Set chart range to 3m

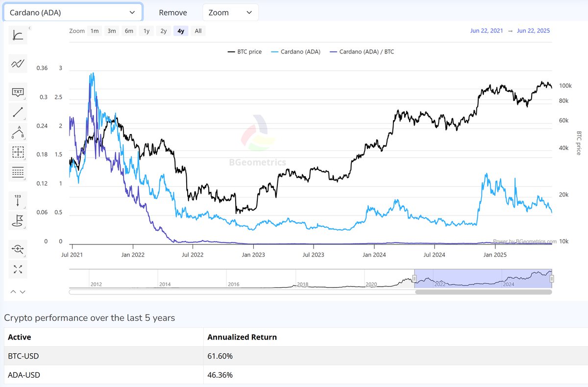coord(112,31)
